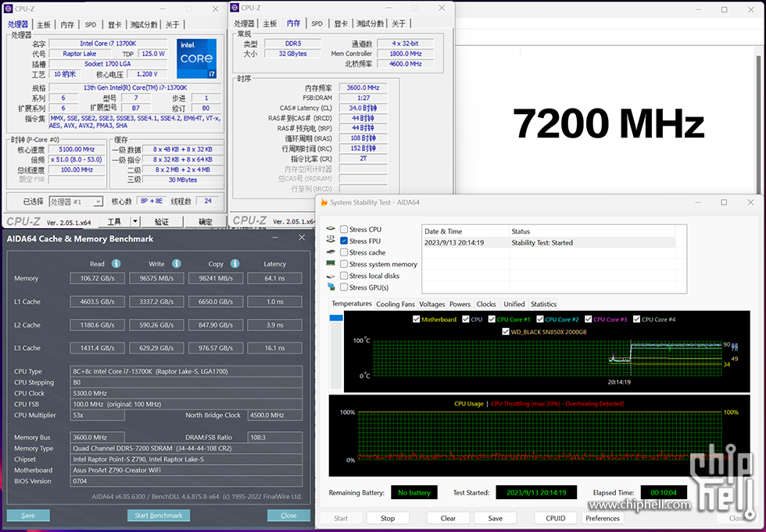Click the Write info icon in AIDA64 benchmark
This screenshot has width=766, height=532.
[x=177, y=263]
